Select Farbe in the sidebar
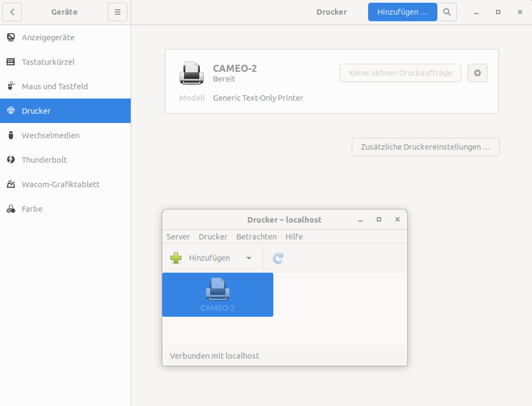 [32, 209]
